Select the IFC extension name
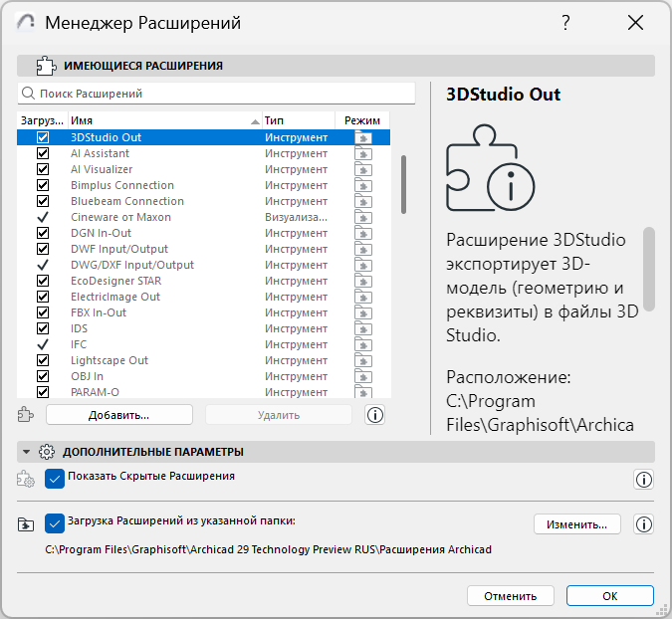The width and height of the screenshot is (672, 619). click(79, 344)
